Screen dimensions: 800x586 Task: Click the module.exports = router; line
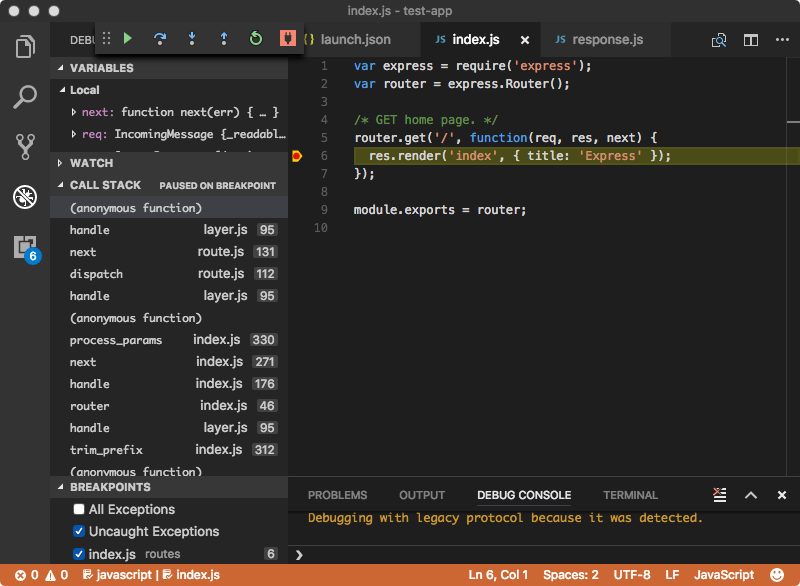(x=440, y=210)
